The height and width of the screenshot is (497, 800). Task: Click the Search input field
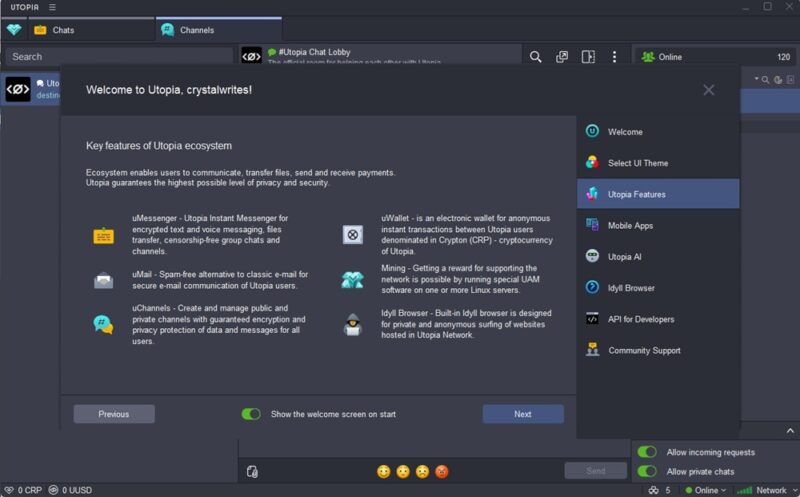(x=119, y=57)
